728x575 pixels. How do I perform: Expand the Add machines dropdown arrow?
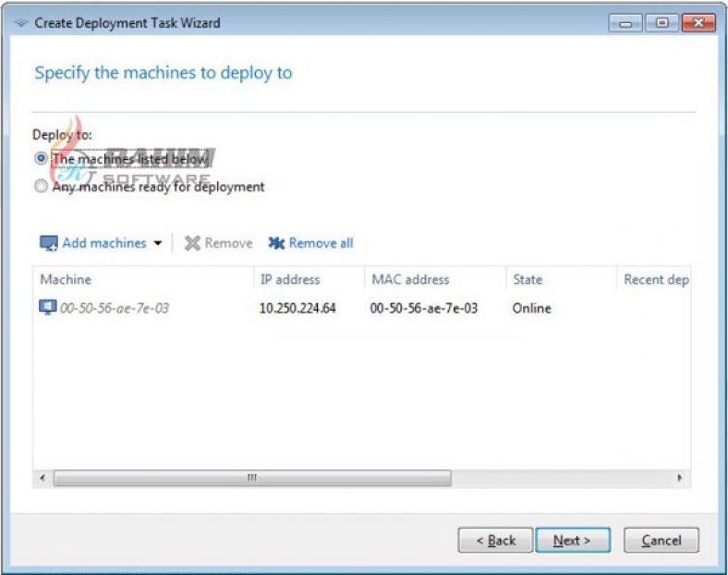point(158,243)
